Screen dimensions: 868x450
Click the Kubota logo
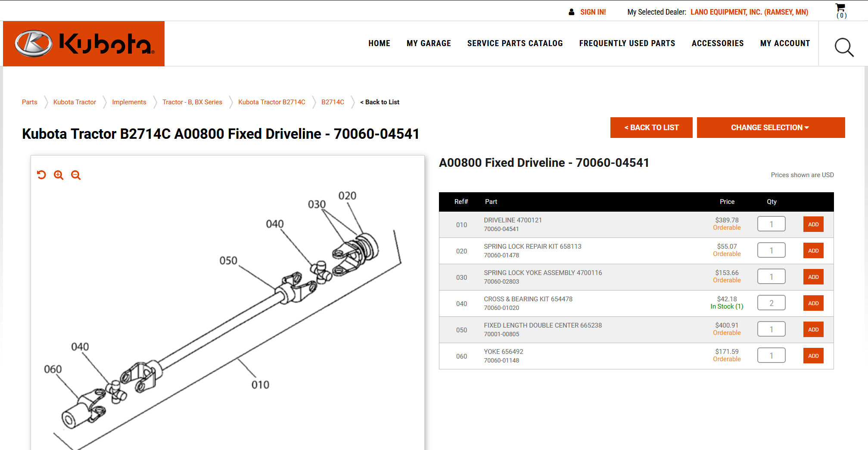84,44
